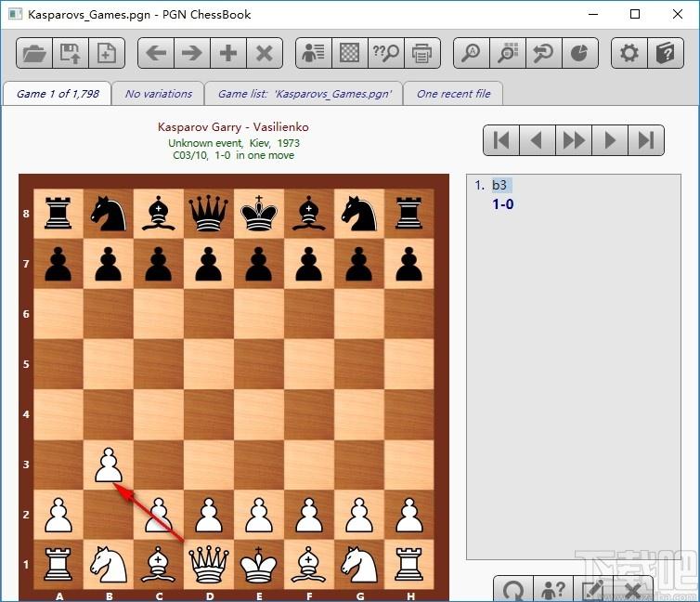Screen dimensions: 700x602
Task: Click the person with question mark button
Action: pyautogui.click(x=553, y=589)
